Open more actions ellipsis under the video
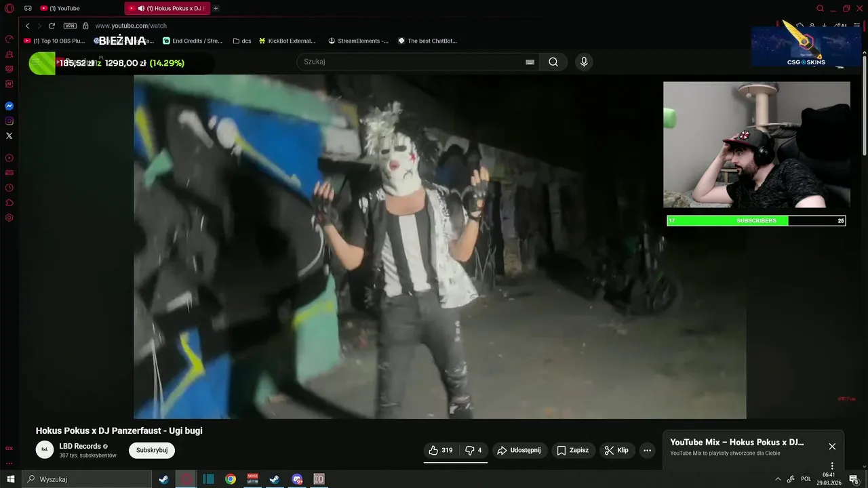The width and height of the screenshot is (868, 488). [647, 450]
